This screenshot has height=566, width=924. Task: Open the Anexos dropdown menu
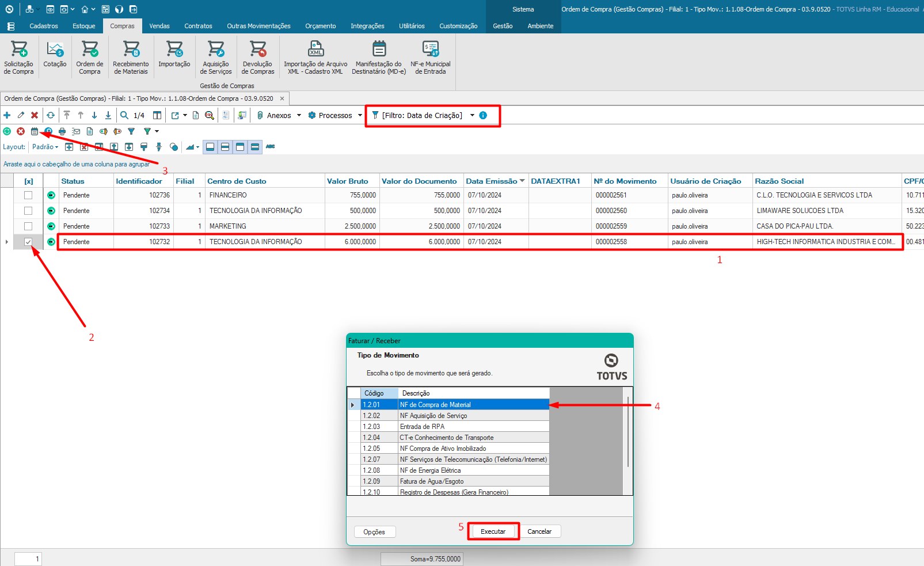[279, 115]
